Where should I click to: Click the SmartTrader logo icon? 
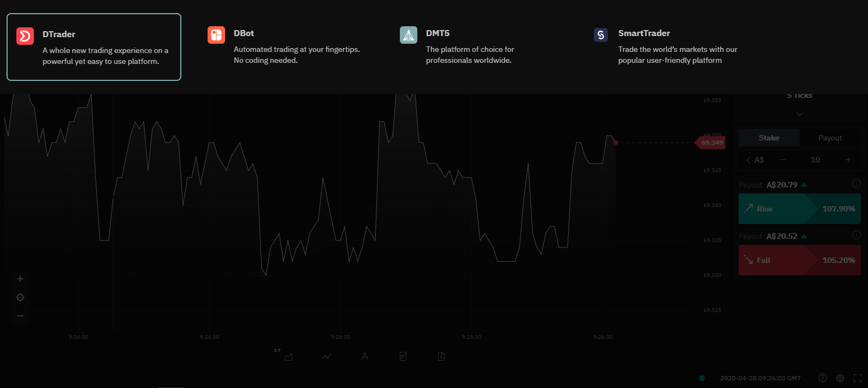click(x=601, y=35)
